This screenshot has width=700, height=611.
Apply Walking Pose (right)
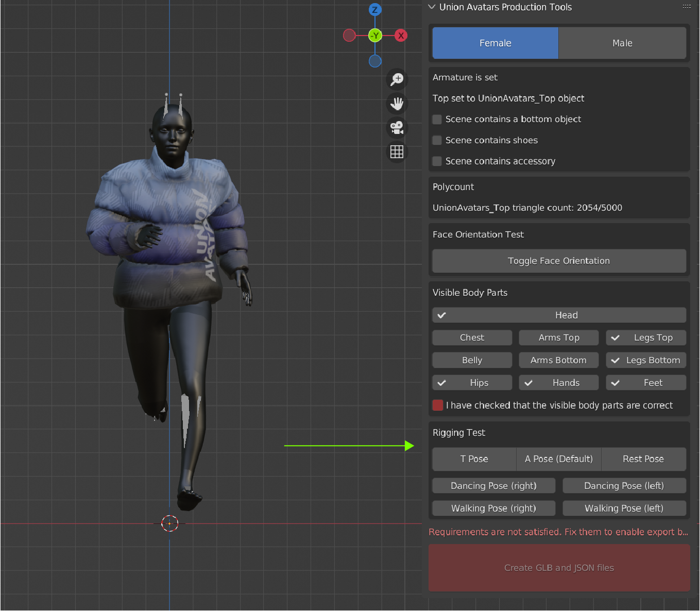coord(494,509)
